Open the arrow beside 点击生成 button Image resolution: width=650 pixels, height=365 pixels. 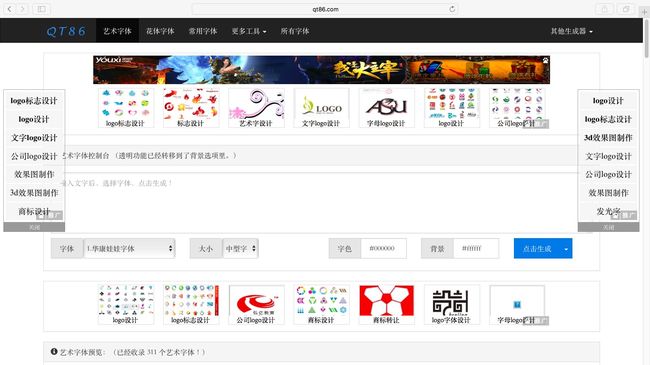tap(566, 248)
